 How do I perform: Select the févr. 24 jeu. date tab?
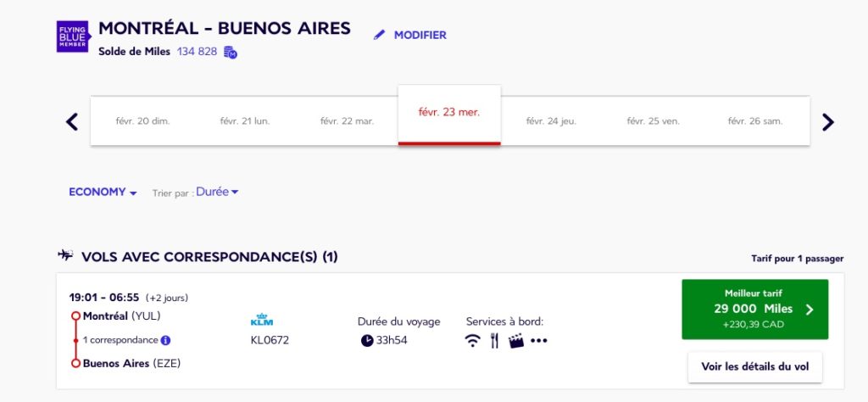pos(551,121)
